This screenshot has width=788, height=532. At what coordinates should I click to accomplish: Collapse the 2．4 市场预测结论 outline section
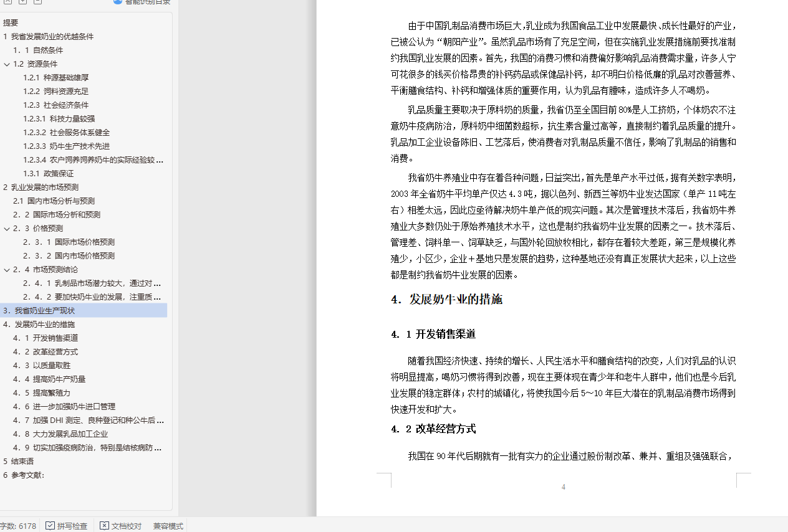tap(7, 270)
